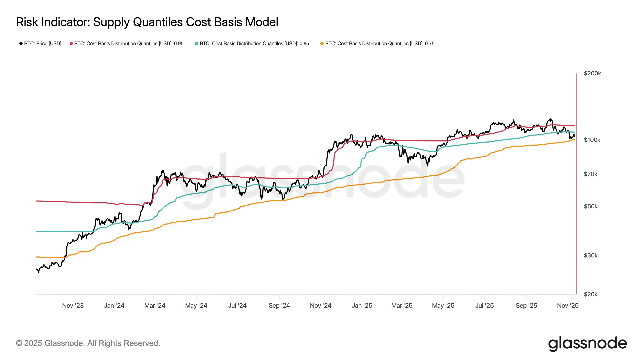Click the Nov '25 x-axis label
The image size is (644, 362).
(x=568, y=305)
